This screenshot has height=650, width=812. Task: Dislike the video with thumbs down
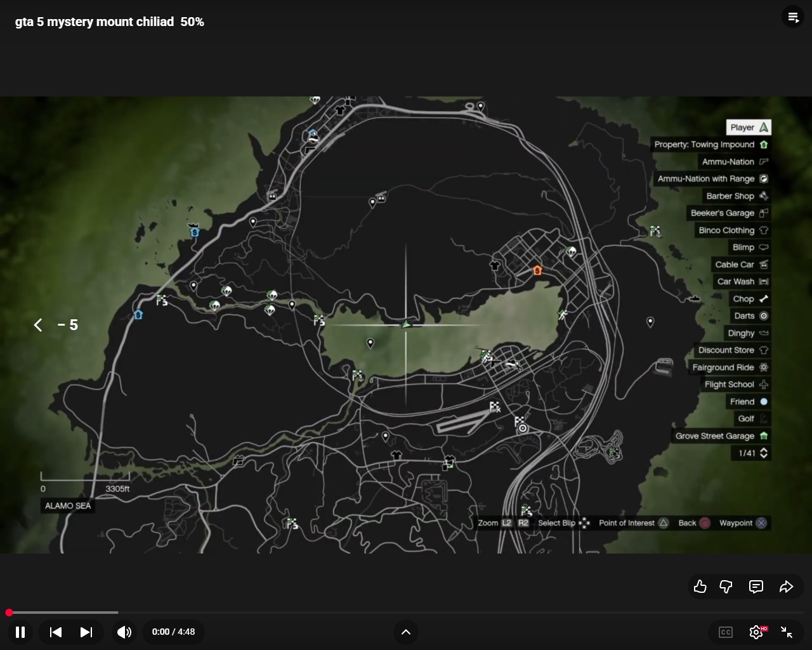(x=726, y=587)
